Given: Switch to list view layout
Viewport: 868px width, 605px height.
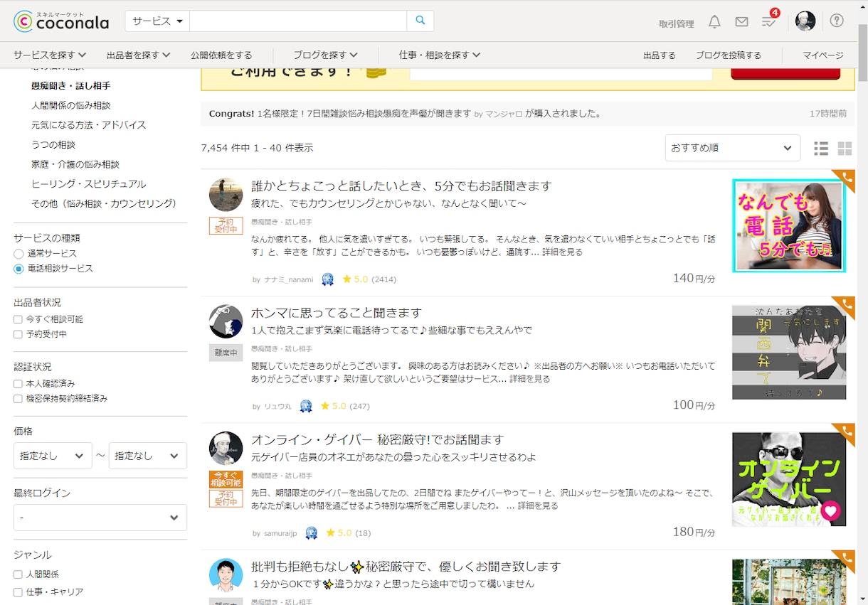Looking at the screenshot, I should 821,148.
